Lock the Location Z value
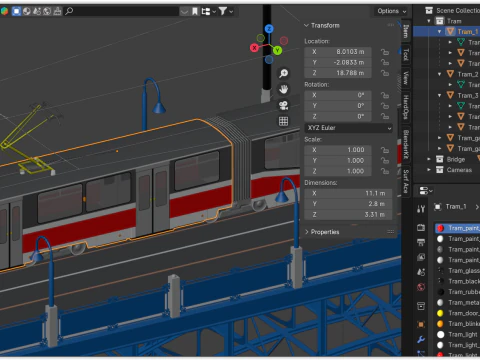 [x=385, y=73]
